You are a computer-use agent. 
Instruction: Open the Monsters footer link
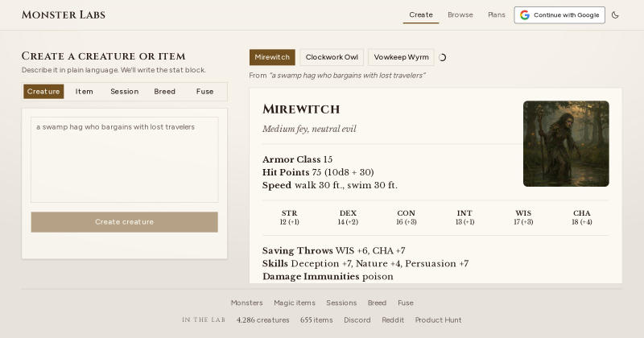pos(246,303)
